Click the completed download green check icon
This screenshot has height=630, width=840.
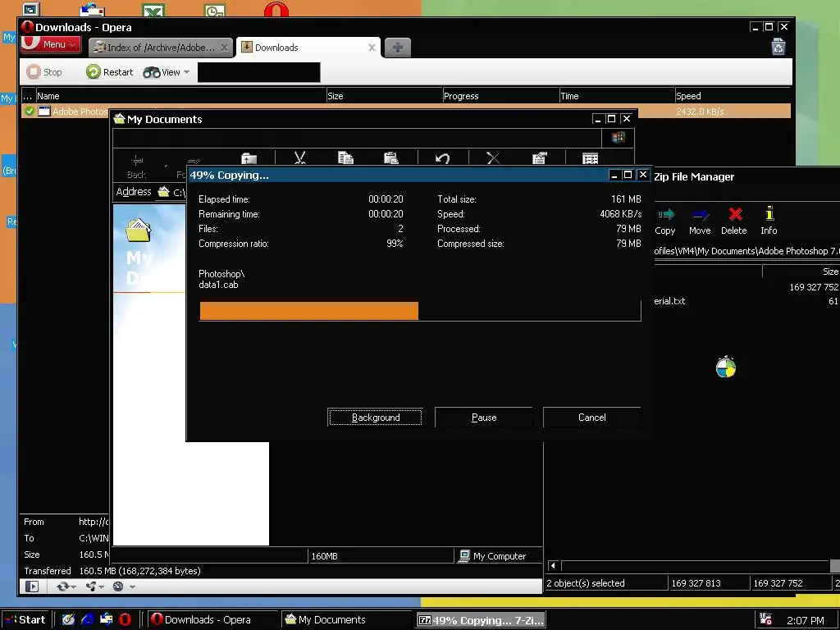click(30, 111)
